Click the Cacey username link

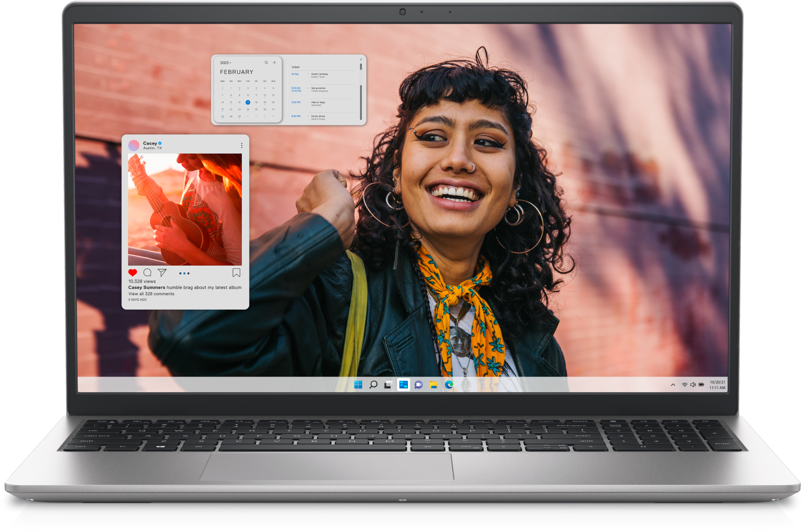pos(150,143)
